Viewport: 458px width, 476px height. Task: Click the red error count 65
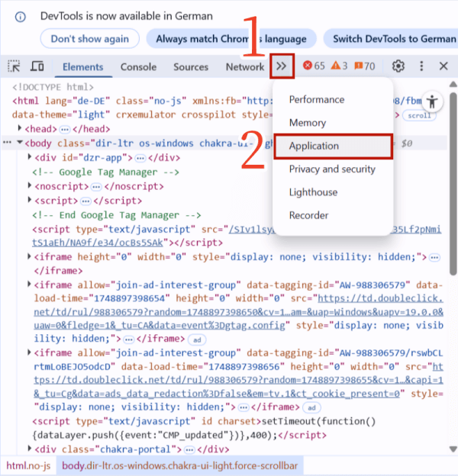point(314,66)
